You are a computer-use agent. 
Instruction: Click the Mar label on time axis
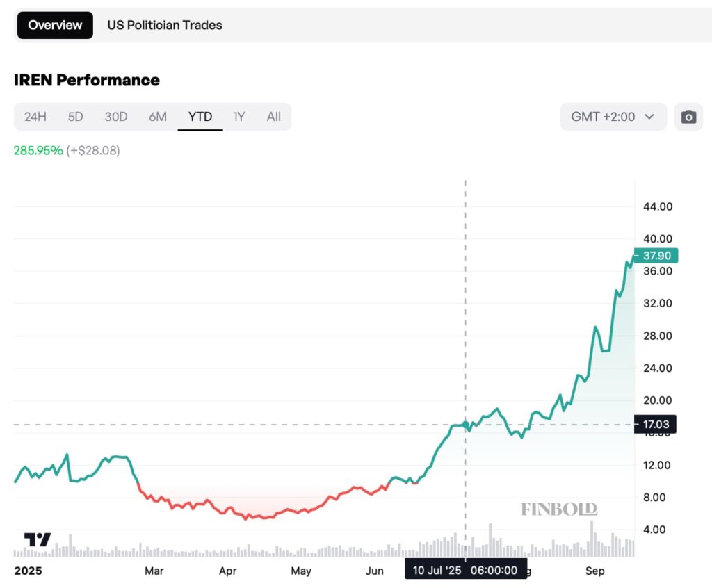[x=154, y=571]
